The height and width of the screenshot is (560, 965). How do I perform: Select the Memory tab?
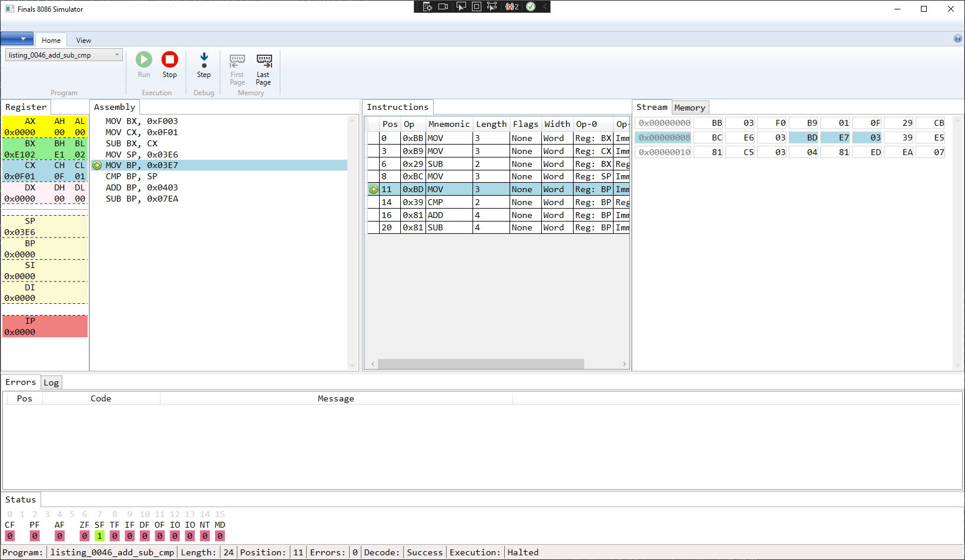pos(689,108)
